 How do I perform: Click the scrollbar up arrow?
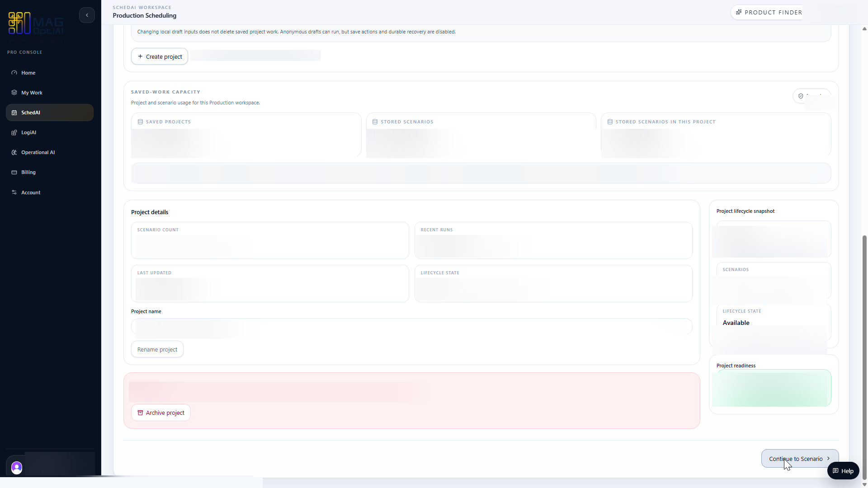point(864,29)
